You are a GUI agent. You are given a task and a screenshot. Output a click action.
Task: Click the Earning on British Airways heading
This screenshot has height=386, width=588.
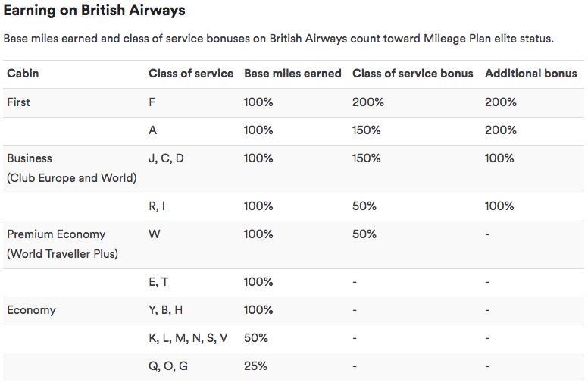point(94,11)
